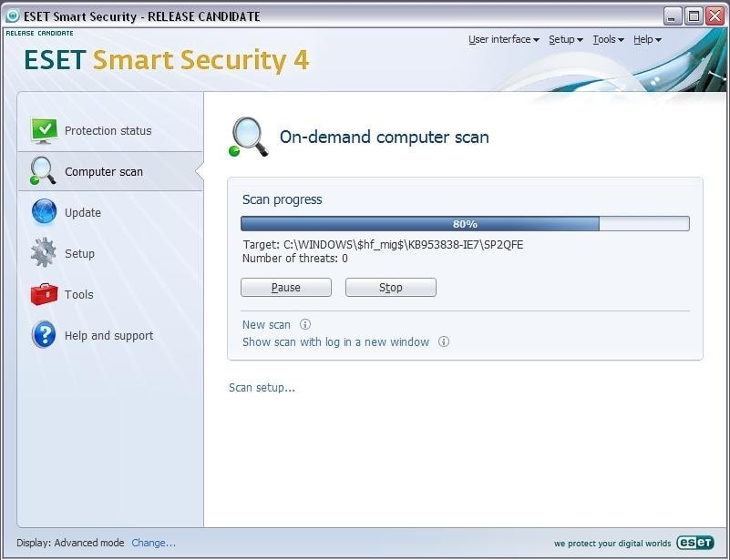Click the ESET logo in bottom corner
This screenshot has width=730, height=560.
tap(695, 543)
